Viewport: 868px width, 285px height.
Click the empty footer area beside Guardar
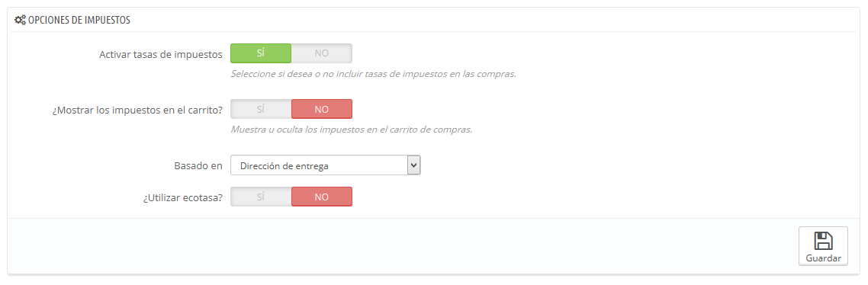(399, 245)
